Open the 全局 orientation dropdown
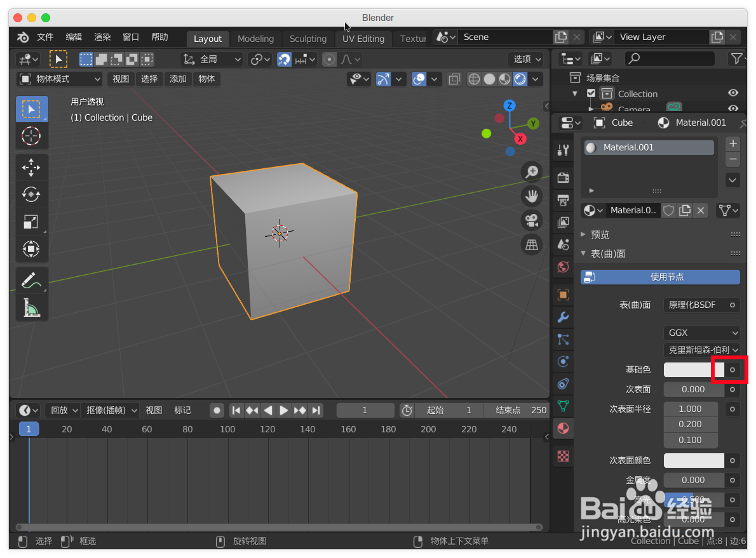 coord(212,59)
